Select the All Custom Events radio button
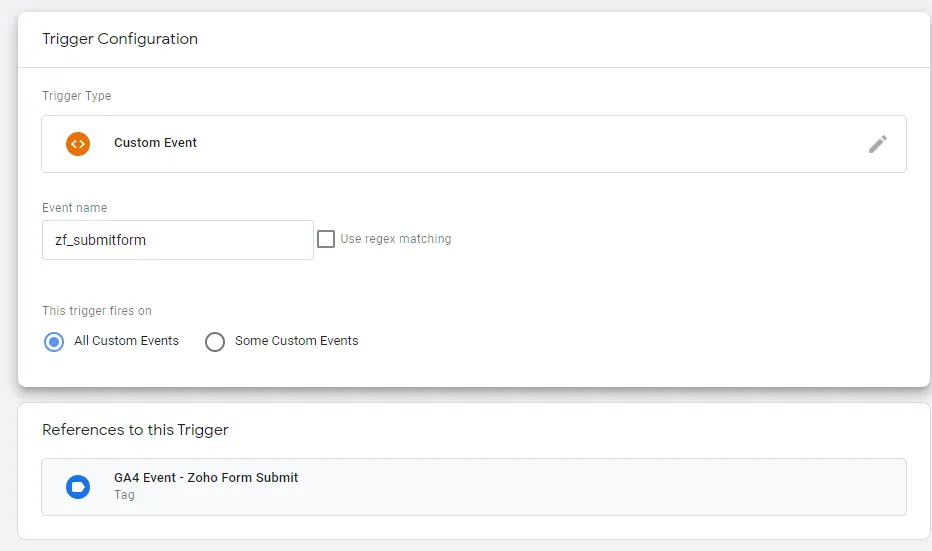 54,342
